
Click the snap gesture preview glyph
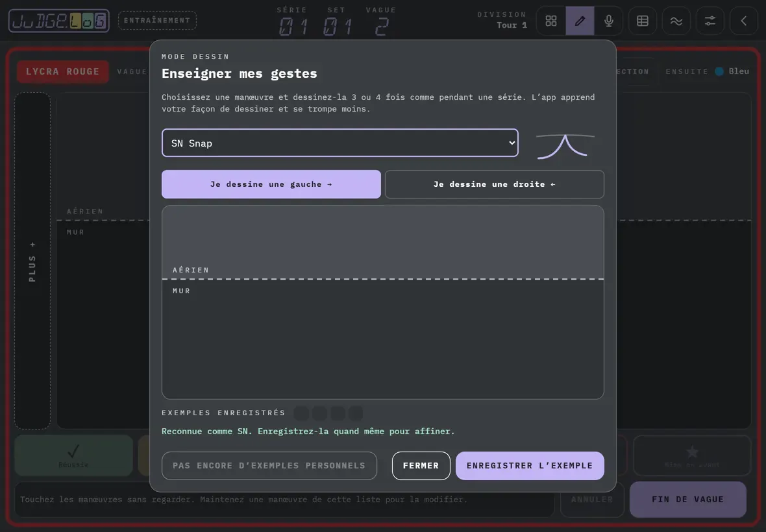point(565,146)
